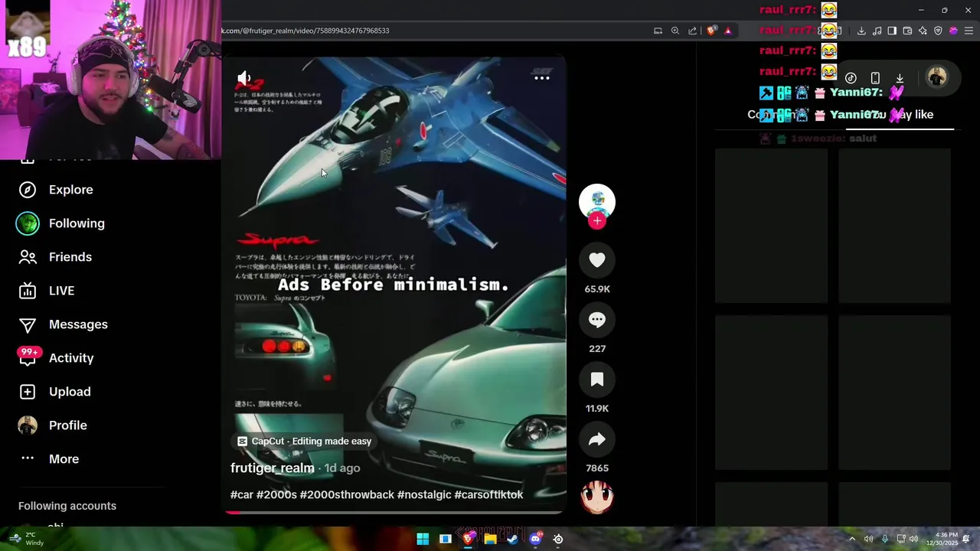Open Steam from the taskbar

point(513,539)
